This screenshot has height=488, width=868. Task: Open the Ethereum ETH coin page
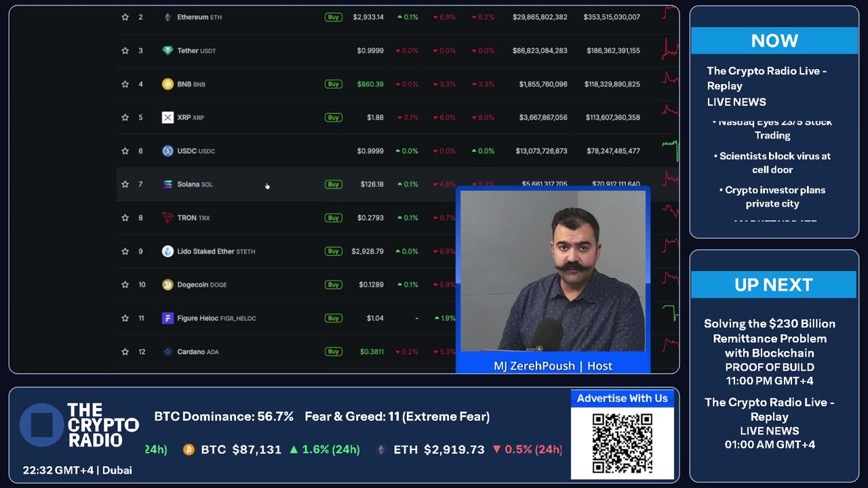[x=199, y=17]
